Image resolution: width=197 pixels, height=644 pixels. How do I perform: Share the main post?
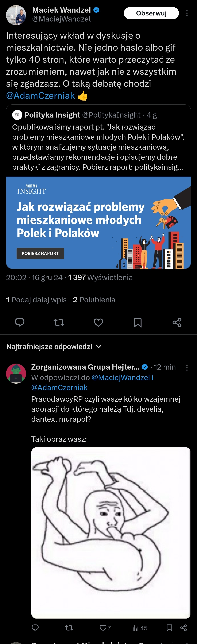[x=177, y=322]
